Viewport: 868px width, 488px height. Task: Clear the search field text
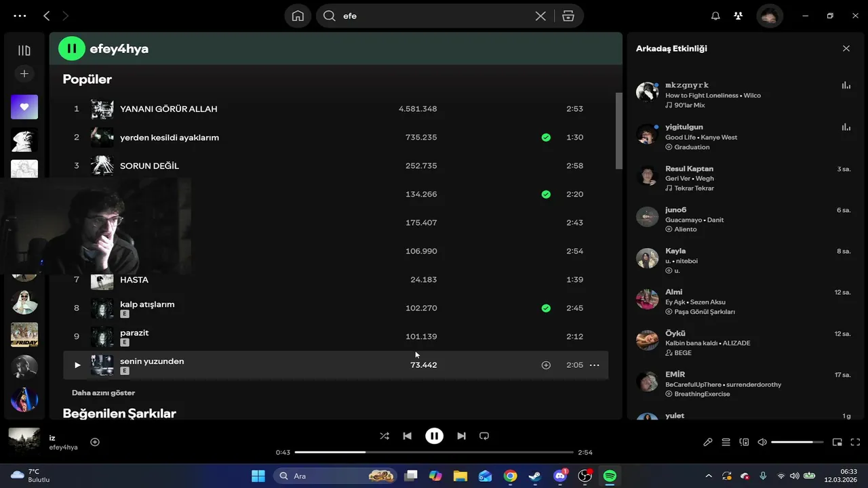click(x=540, y=16)
